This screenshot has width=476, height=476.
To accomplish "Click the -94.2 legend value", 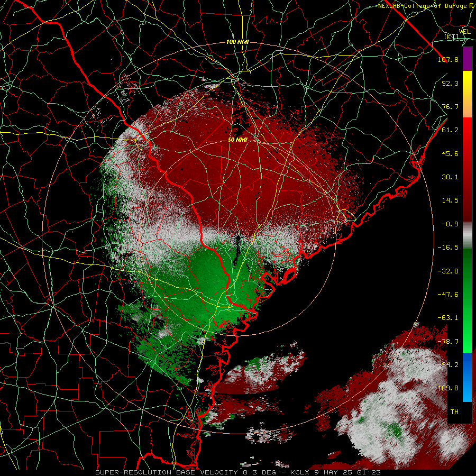I will (x=448, y=365).
